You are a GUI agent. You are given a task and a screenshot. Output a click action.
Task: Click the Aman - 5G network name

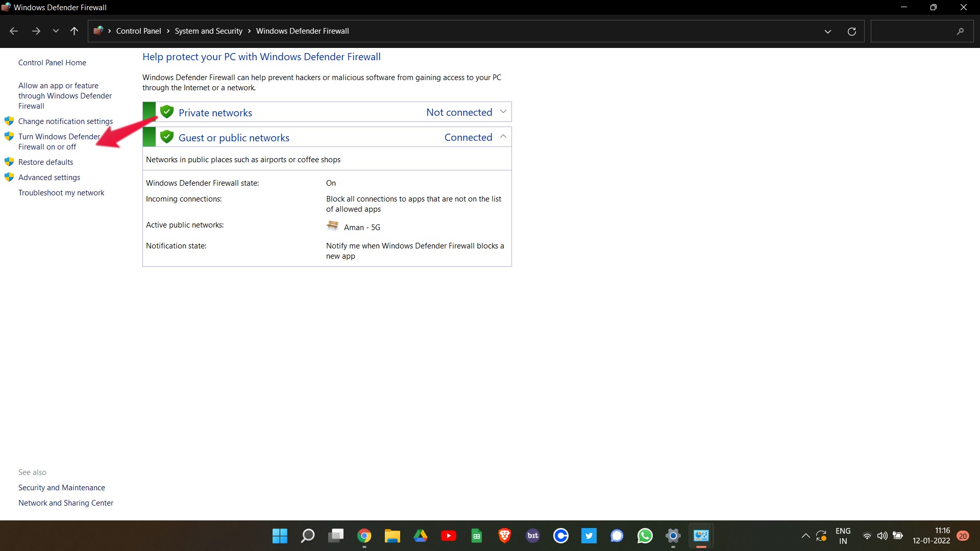(362, 228)
